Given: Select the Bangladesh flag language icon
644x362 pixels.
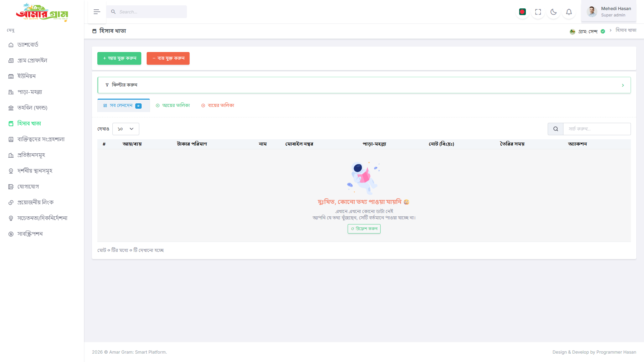Looking at the screenshot, I should click(x=522, y=12).
